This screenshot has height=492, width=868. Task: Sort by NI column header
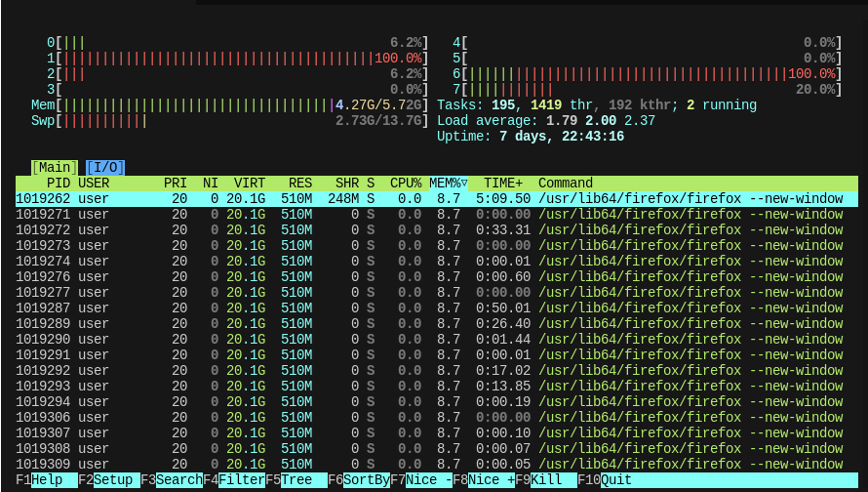[211, 184]
